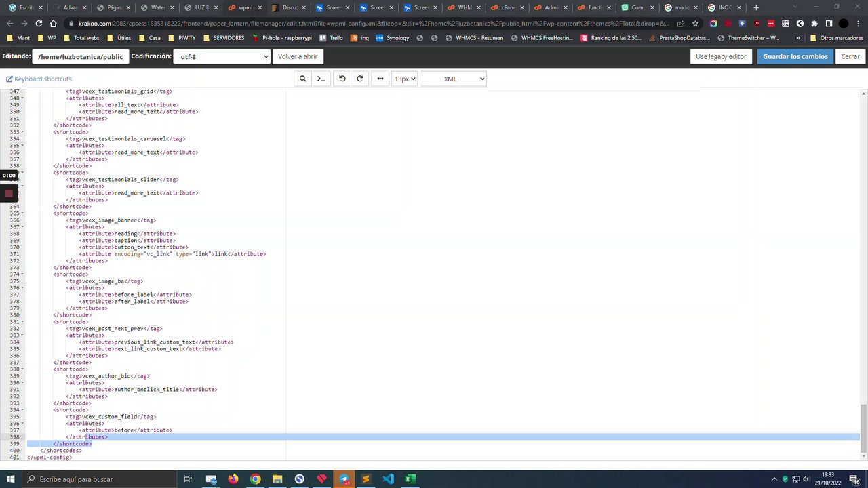Viewport: 868px width, 488px height.
Task: Show more bookmarks with double chevron
Action: click(797, 38)
